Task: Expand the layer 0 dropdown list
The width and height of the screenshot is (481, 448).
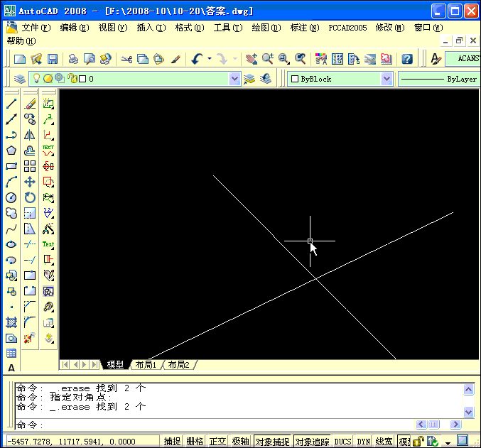Action: tap(234, 79)
